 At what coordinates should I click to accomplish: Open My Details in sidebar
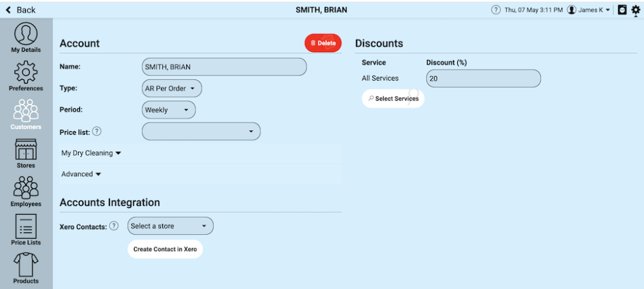(x=26, y=37)
